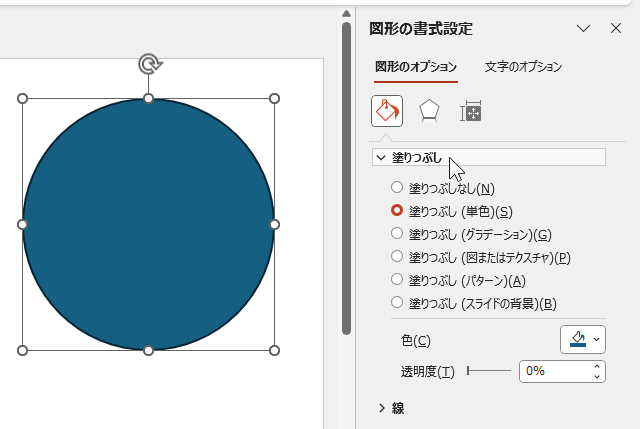Click the 透明度(T) label

(427, 371)
